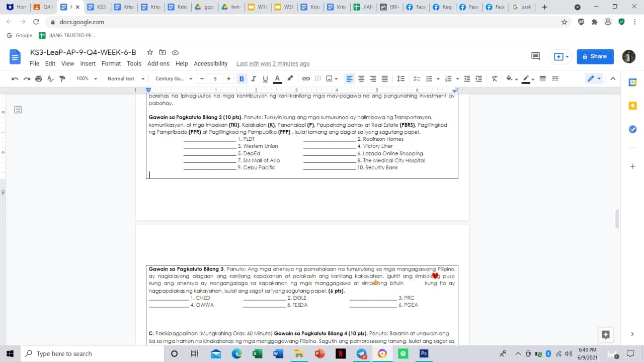Insert an image

[x=329, y=79]
